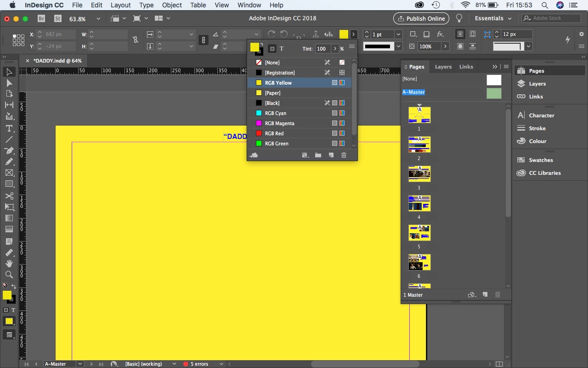Open the [Basic] (working) preflight profile dropdown
This screenshot has height=368, width=588.
pos(174,364)
